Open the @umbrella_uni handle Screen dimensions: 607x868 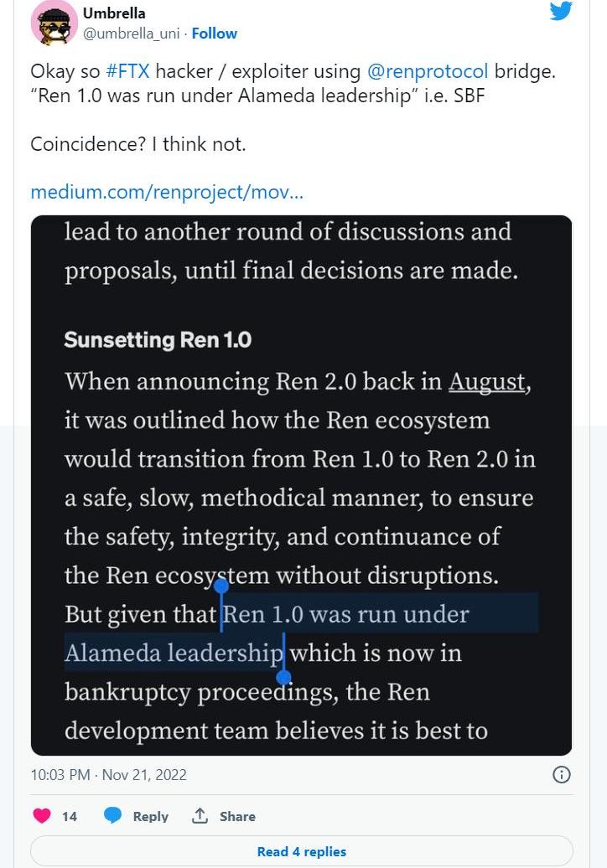pos(132,34)
